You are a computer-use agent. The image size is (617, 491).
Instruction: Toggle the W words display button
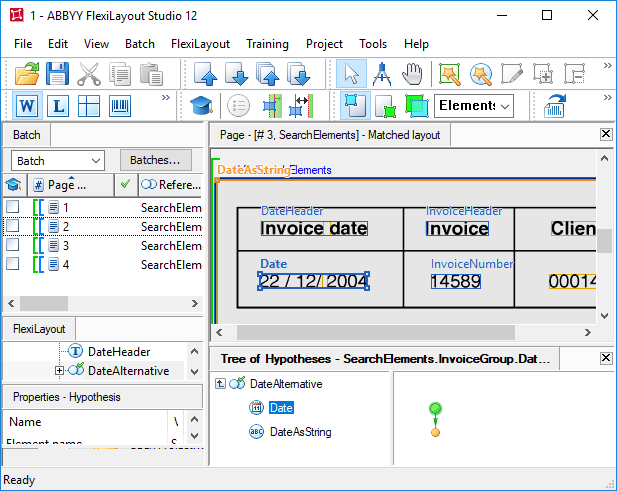[x=27, y=106]
